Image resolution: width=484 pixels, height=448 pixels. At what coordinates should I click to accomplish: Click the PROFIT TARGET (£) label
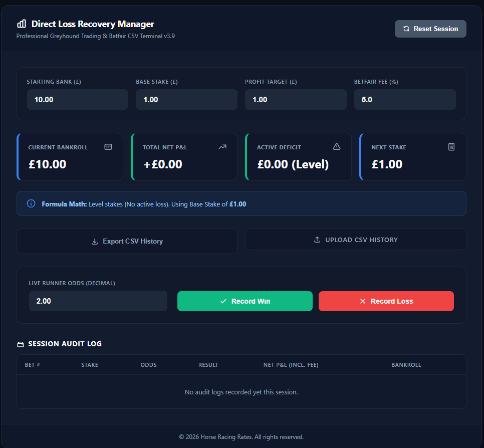coord(271,82)
